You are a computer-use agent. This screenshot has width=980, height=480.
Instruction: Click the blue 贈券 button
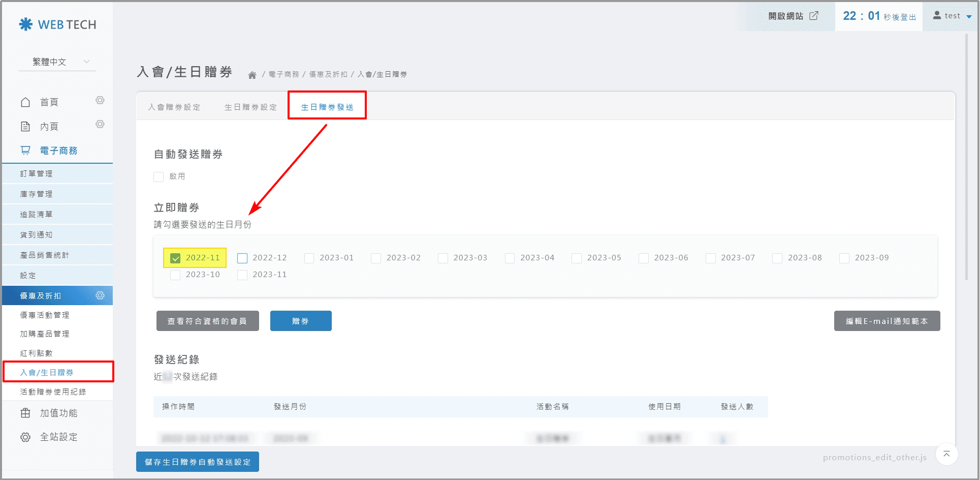[x=301, y=321]
